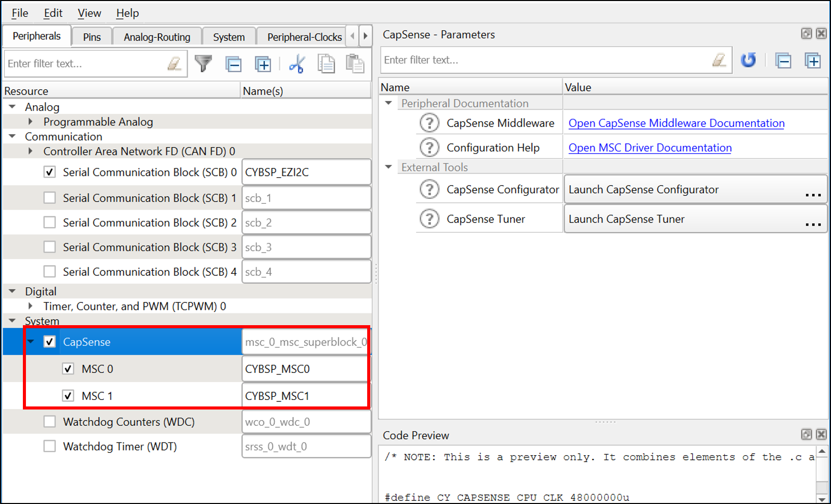Open the Edit menu
831x504 pixels.
click(53, 13)
